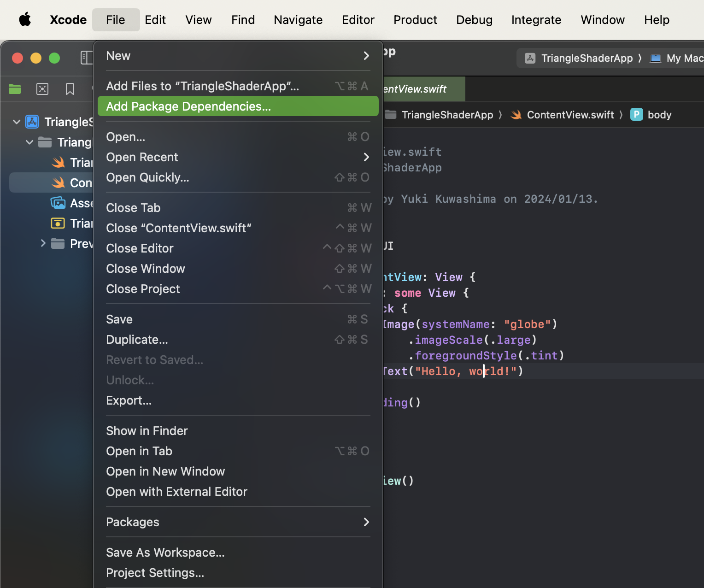Expand the Preview Content folder
Screen dimensions: 704x588
tap(43, 243)
